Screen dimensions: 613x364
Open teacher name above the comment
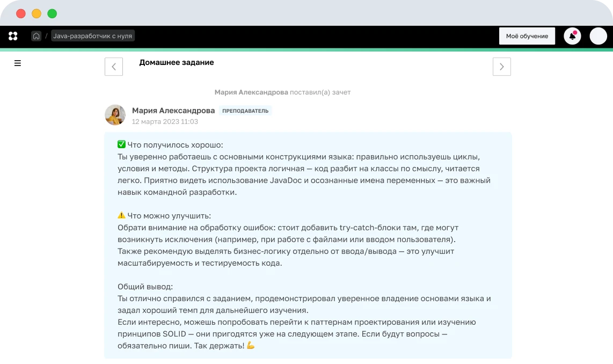[x=173, y=111]
